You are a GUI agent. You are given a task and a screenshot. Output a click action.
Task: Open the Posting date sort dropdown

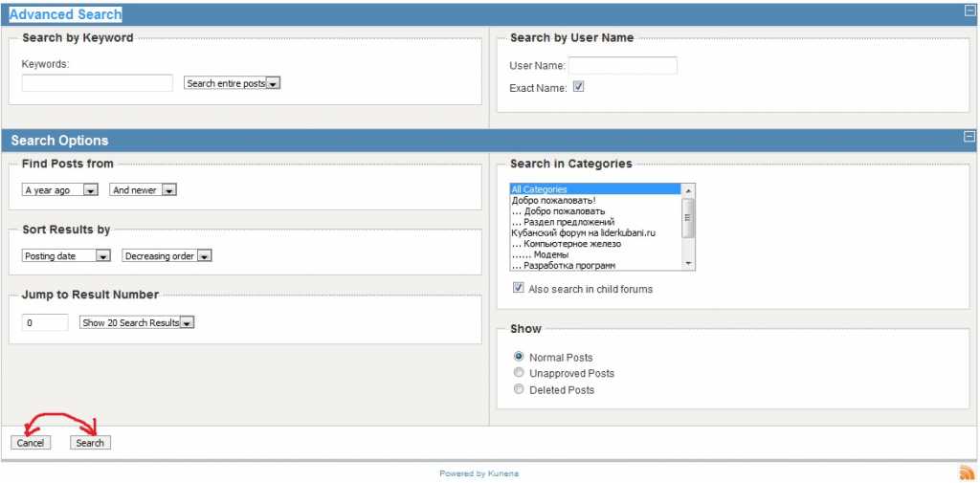pyautogui.click(x=67, y=256)
